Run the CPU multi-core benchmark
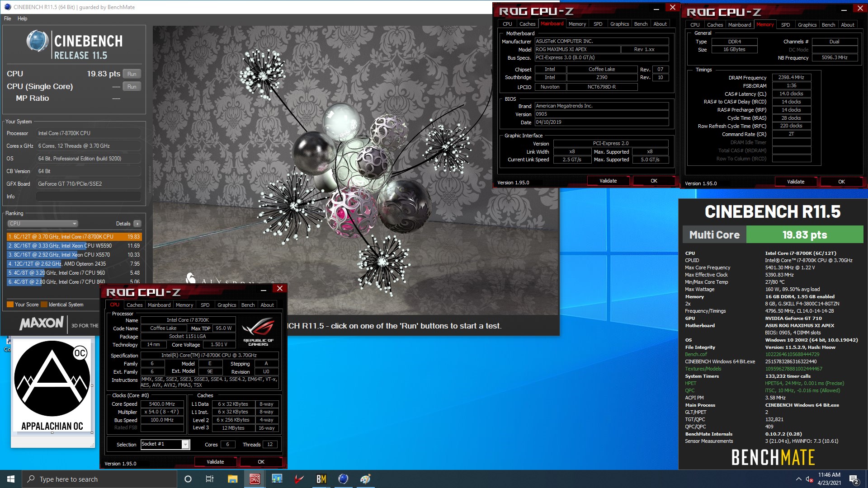The height and width of the screenshot is (488, 868). point(132,74)
